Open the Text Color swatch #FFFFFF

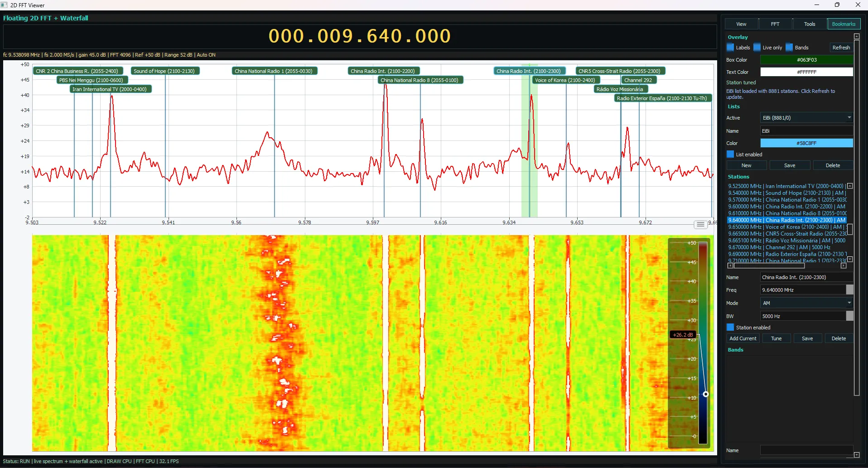click(806, 72)
